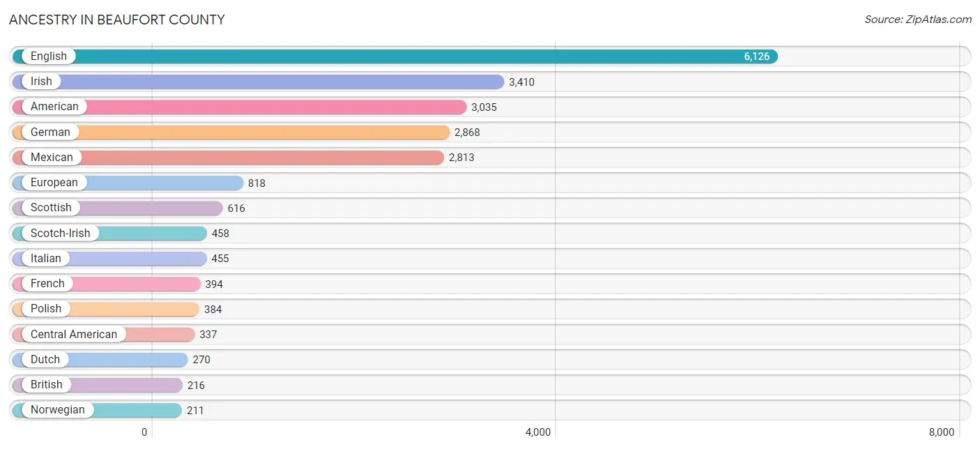Select the 3,035 American value

[x=484, y=107]
